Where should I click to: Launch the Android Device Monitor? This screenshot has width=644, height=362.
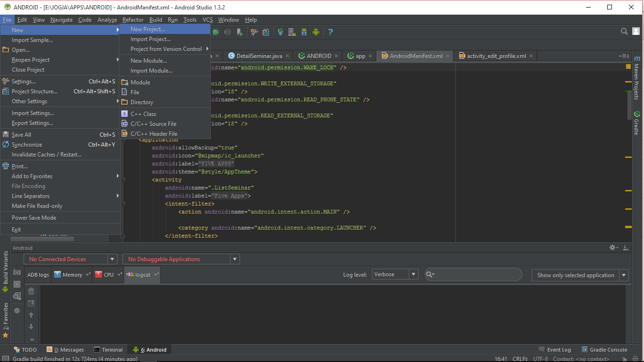[316, 32]
